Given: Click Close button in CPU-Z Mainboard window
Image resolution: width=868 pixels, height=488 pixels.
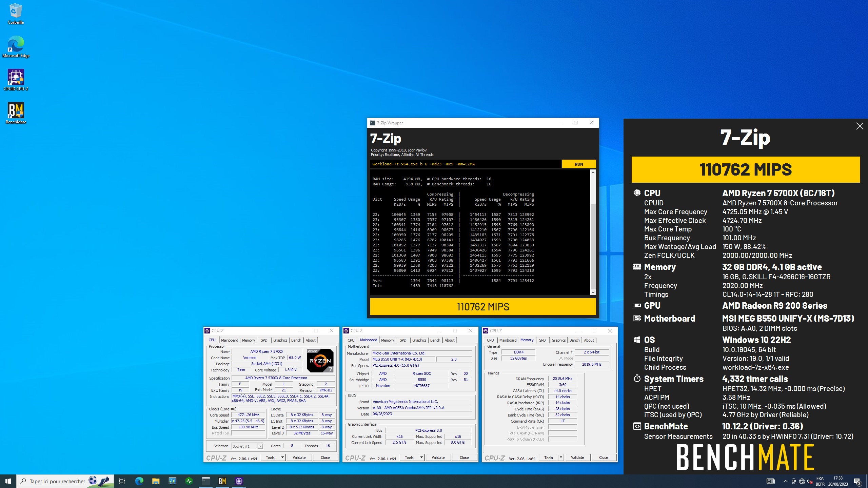Looking at the screenshot, I should (x=464, y=457).
